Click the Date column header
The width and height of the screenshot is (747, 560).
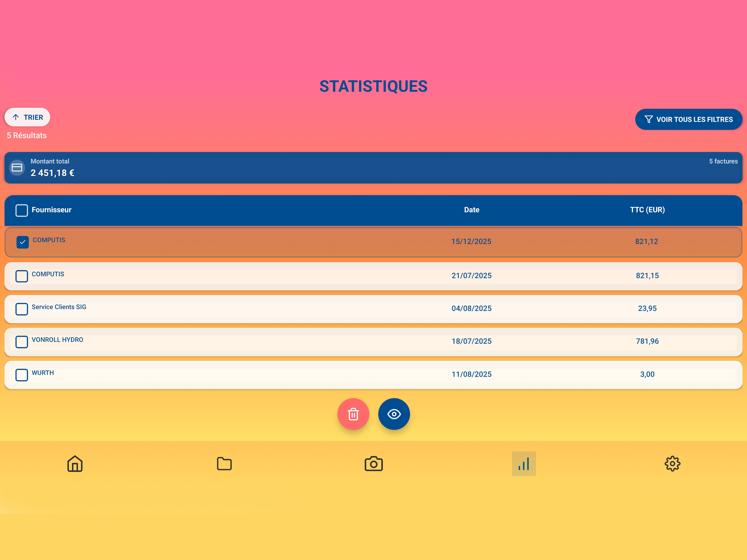472,210
